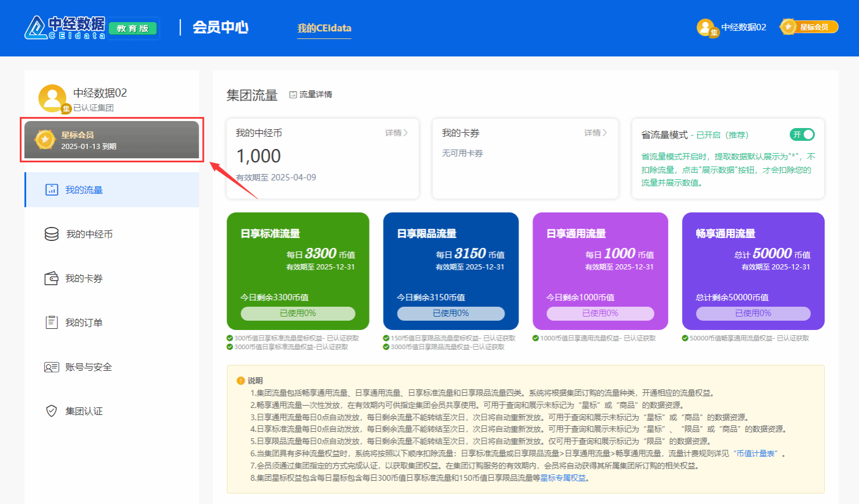Click 有效期至 2025-04-09 text
Viewport: 859px width, 504px height.
tap(276, 177)
